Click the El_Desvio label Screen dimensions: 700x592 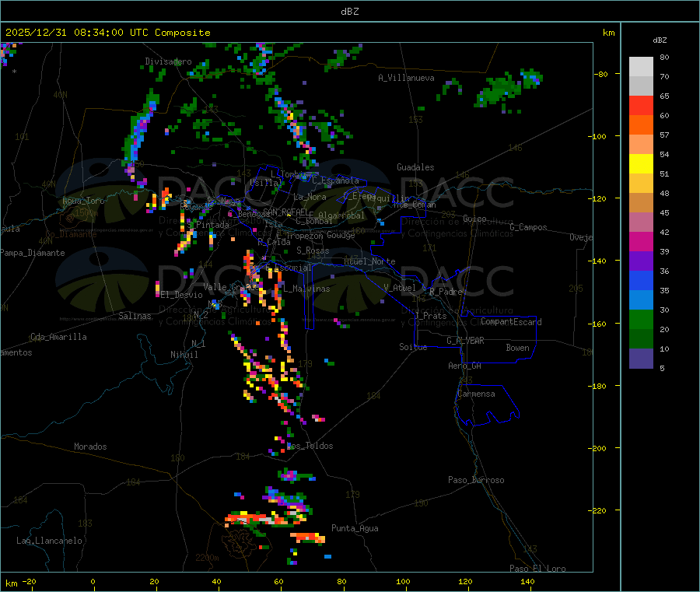pyautogui.click(x=182, y=295)
